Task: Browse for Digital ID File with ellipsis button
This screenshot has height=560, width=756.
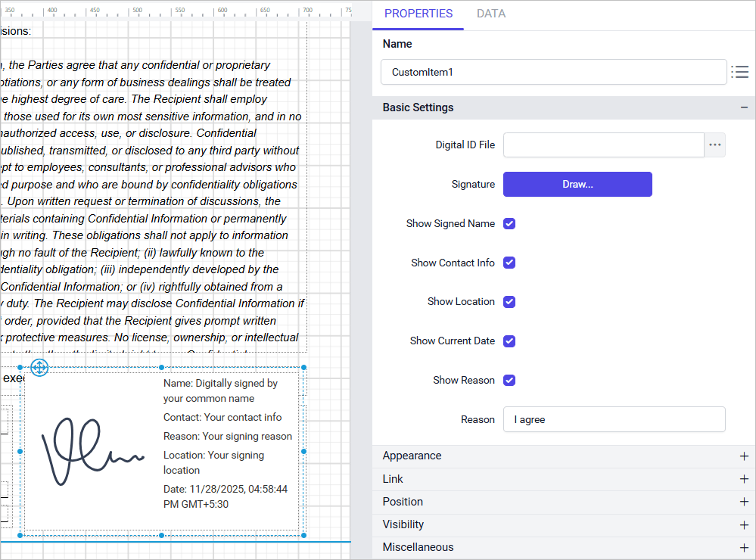Action: coord(714,145)
